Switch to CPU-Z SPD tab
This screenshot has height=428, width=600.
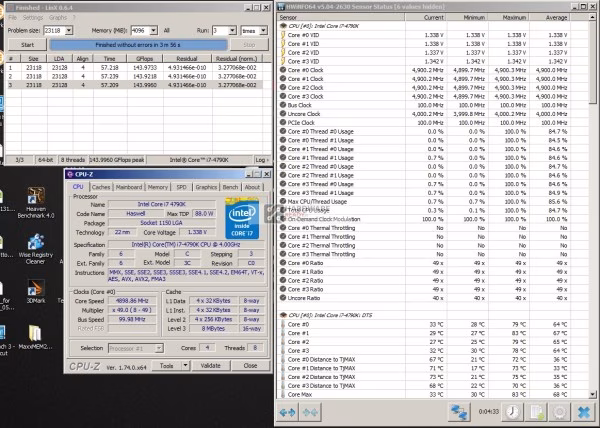pyautogui.click(x=181, y=187)
